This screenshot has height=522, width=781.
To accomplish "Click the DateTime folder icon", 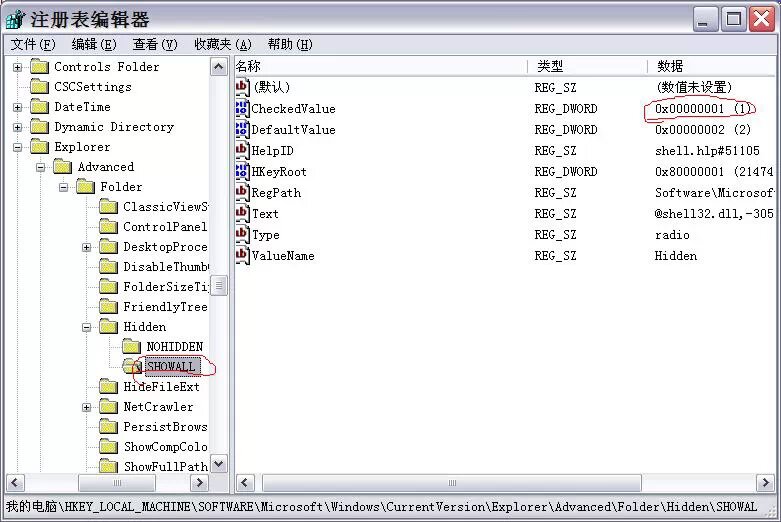I will [40, 107].
